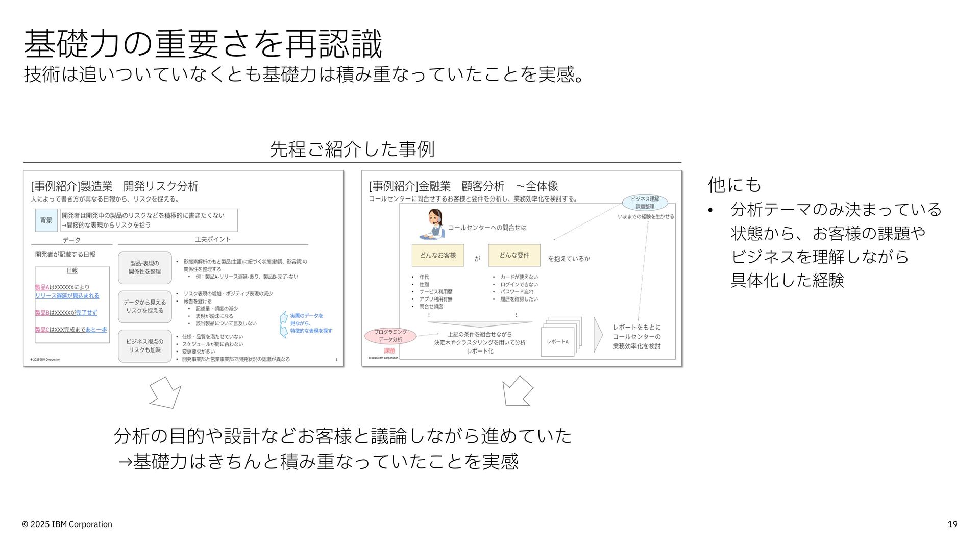Screen dimensions: 980x551
Task: Click the どんなお客様 yellow box
Action: [438, 255]
